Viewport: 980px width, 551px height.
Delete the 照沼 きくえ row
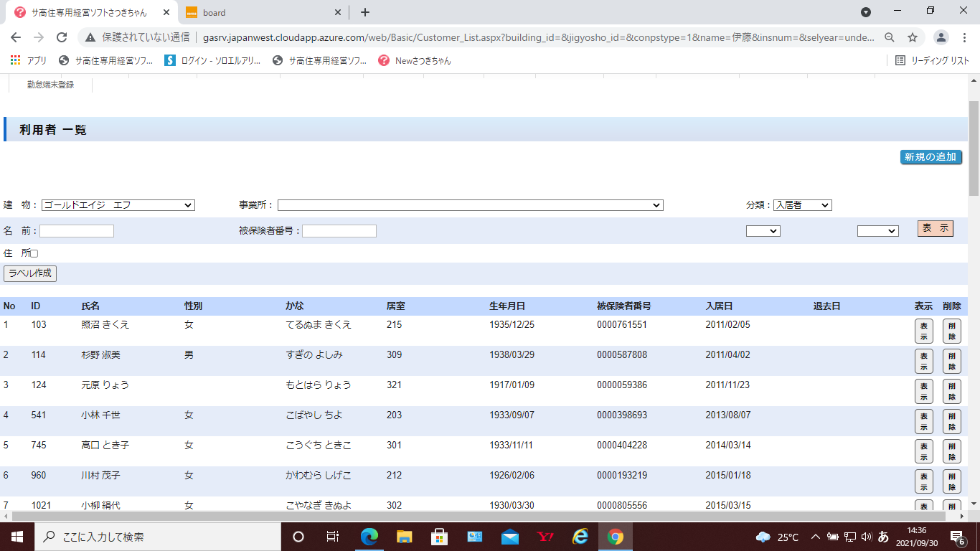pyautogui.click(x=951, y=331)
